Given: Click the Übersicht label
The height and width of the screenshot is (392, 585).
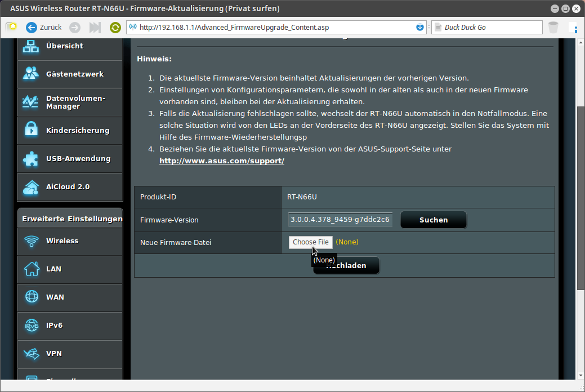Looking at the screenshot, I should coord(65,46).
